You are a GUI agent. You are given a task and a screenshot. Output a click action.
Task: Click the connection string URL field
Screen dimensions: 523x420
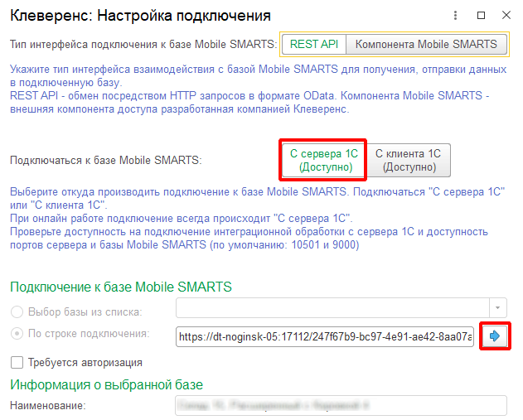325,336
